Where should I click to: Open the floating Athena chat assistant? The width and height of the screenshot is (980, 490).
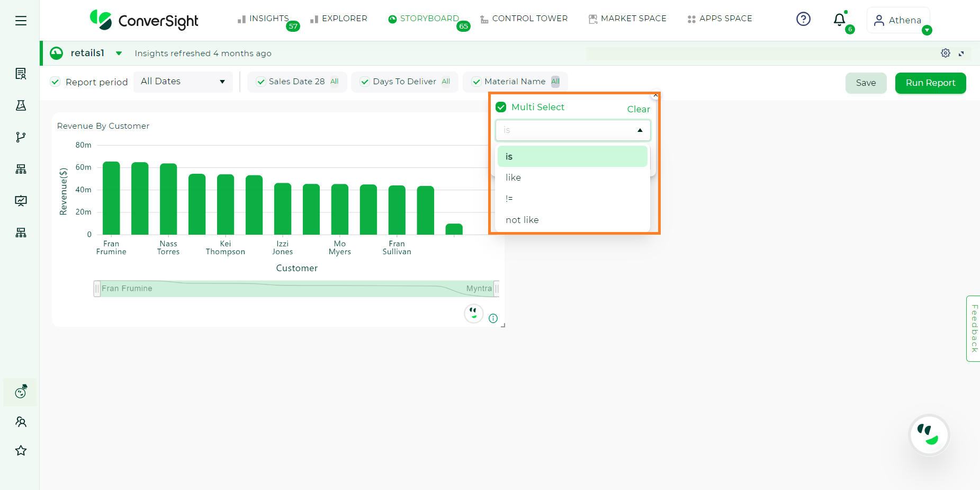(x=929, y=434)
